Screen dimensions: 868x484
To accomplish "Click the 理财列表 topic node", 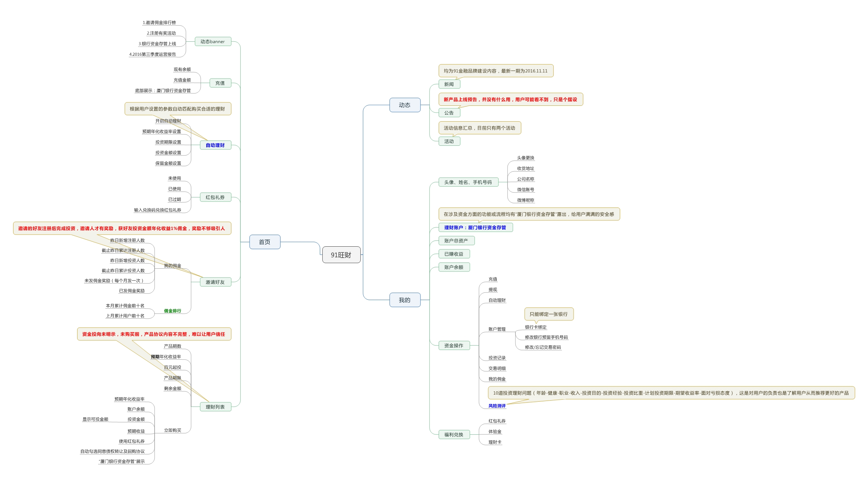I will pos(215,407).
